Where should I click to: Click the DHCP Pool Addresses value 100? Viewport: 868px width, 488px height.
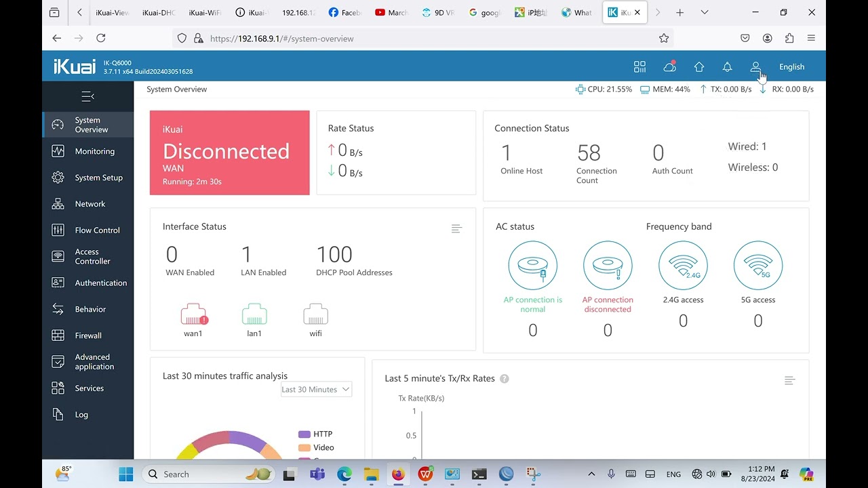coord(334,254)
